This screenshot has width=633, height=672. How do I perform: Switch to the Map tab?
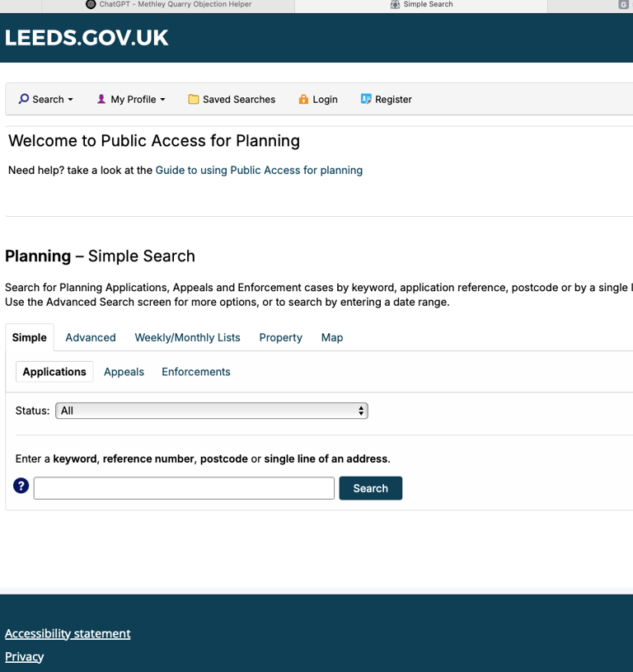[332, 338]
